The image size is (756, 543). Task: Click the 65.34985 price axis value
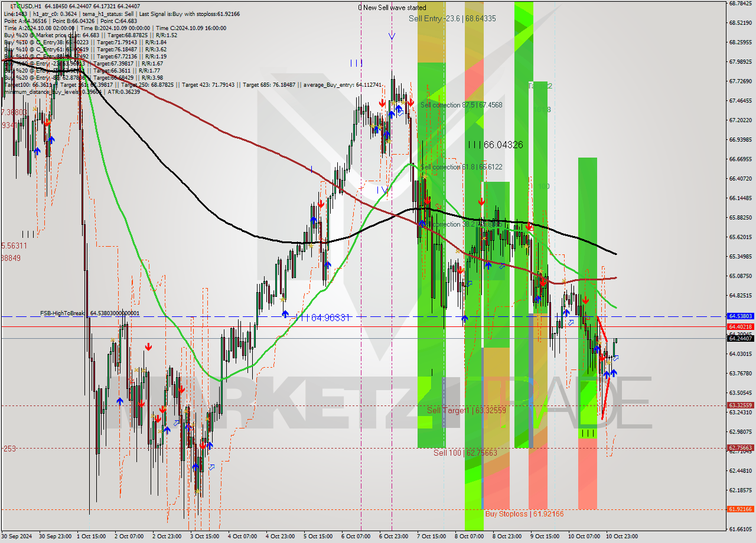pos(740,257)
